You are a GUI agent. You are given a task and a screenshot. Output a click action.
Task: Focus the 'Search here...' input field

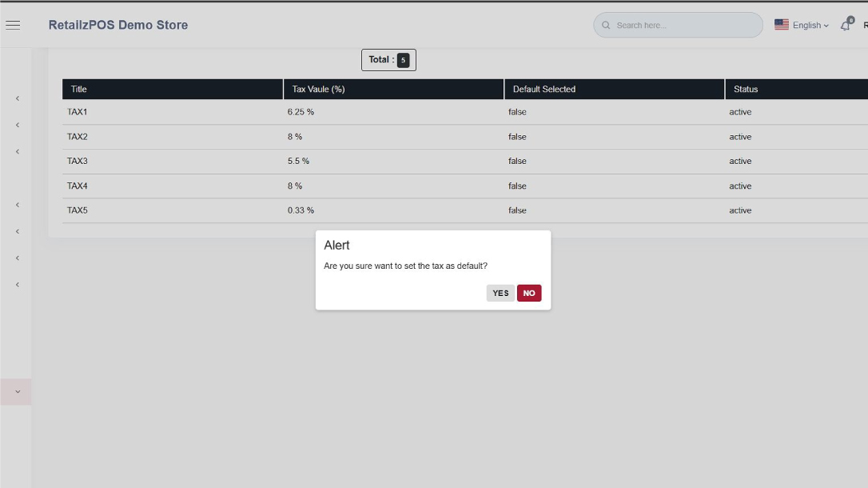683,26
